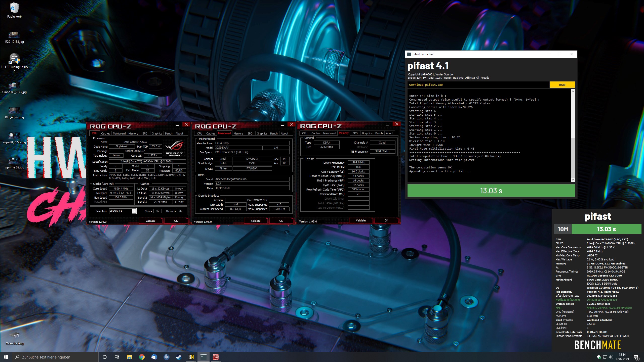Image resolution: width=644 pixels, height=362 pixels.
Task: Click the volume icon in system tray
Action: (x=611, y=357)
